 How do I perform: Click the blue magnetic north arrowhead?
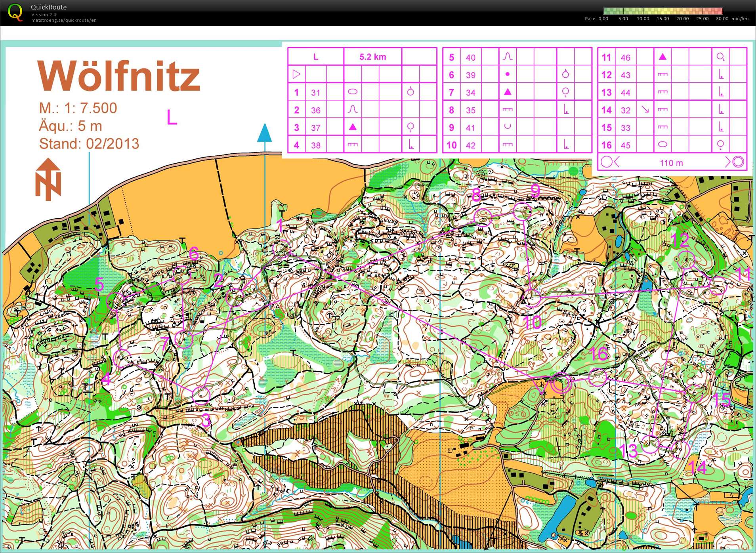point(264,133)
